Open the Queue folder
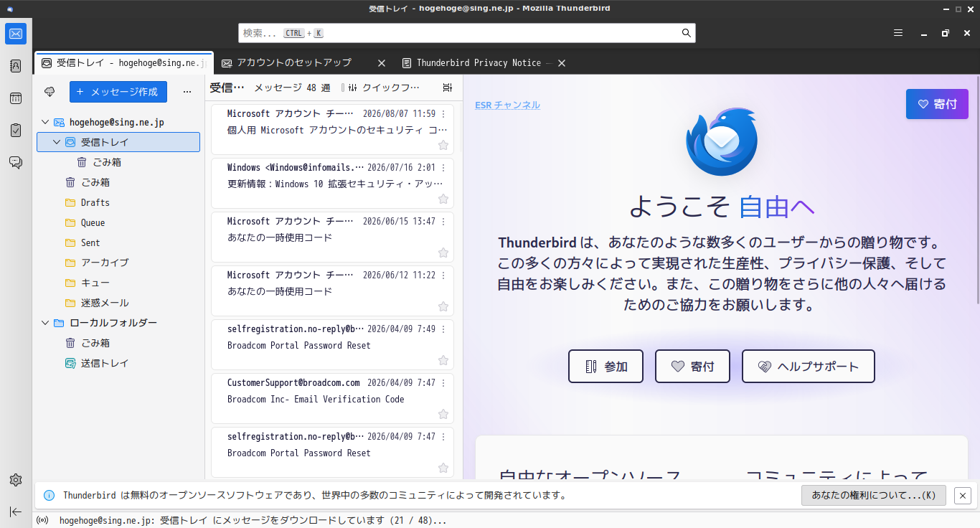The image size is (980, 528). pyautogui.click(x=118, y=223)
